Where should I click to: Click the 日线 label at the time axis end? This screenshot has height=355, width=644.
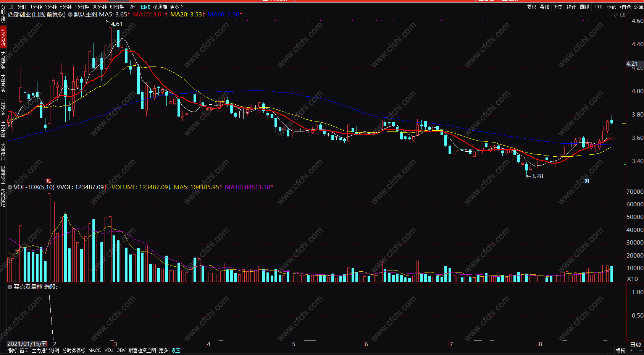pos(636,345)
